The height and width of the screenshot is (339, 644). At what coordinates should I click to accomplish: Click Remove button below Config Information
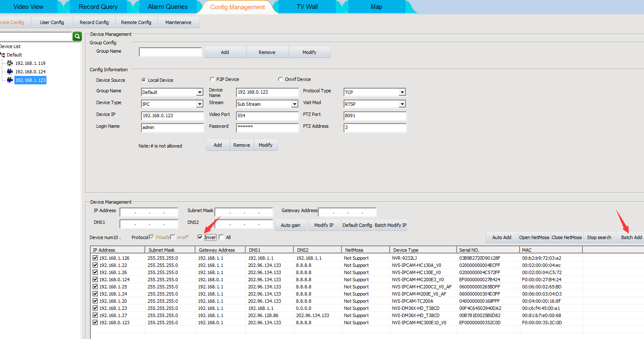pos(242,145)
